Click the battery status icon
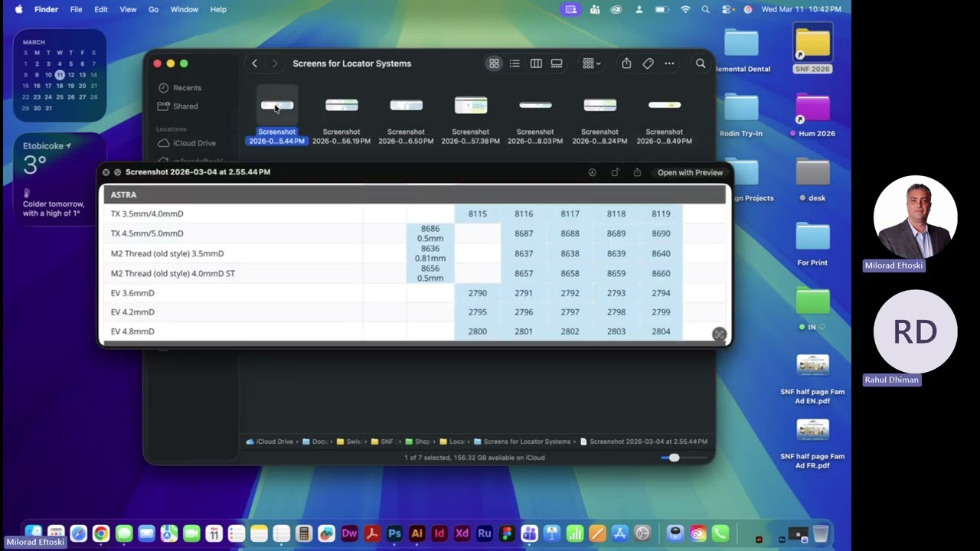The width and height of the screenshot is (980, 551). 662,9
